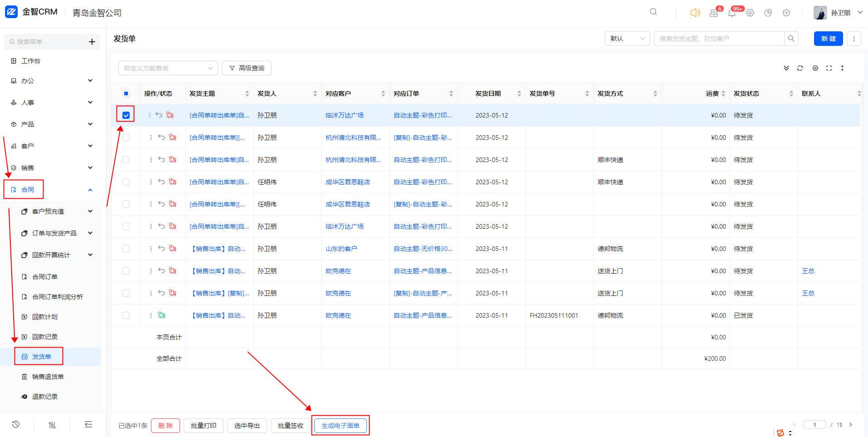Check the third row 杭州清北科技 顺丰快递 checkbox

pyautogui.click(x=126, y=160)
